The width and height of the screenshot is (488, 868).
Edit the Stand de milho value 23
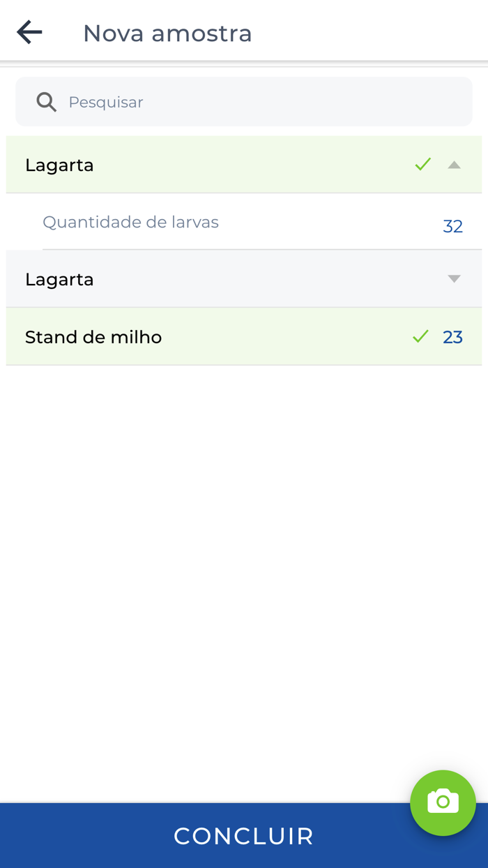coord(453,336)
